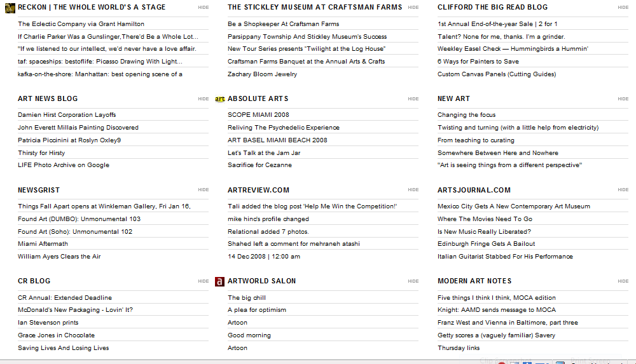The height and width of the screenshot is (364, 636).
Task: Open 'ART BASEL MIAMI BEACH 2008' post
Action: click(x=277, y=140)
